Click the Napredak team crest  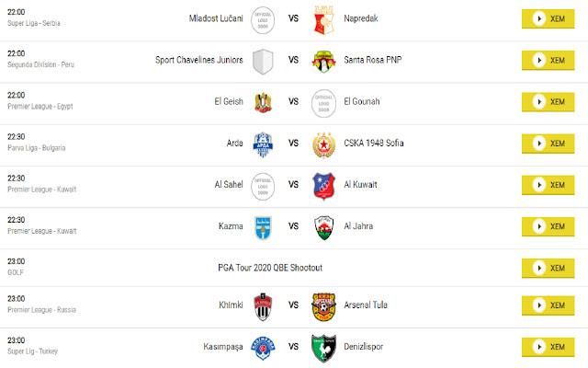click(323, 20)
